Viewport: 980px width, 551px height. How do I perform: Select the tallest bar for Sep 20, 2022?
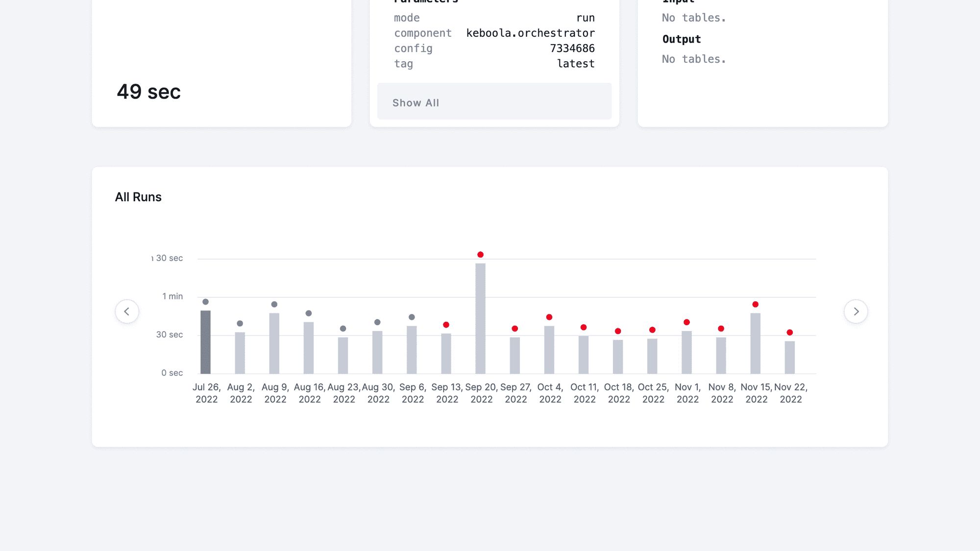(x=481, y=318)
